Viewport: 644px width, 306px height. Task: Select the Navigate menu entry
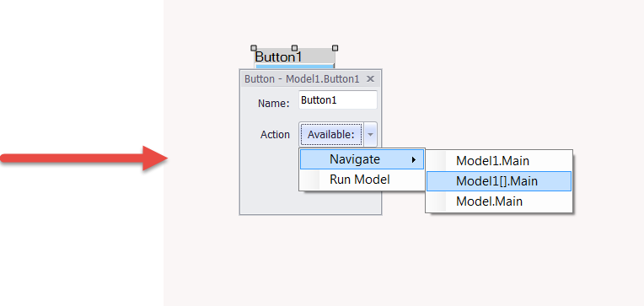tap(362, 159)
